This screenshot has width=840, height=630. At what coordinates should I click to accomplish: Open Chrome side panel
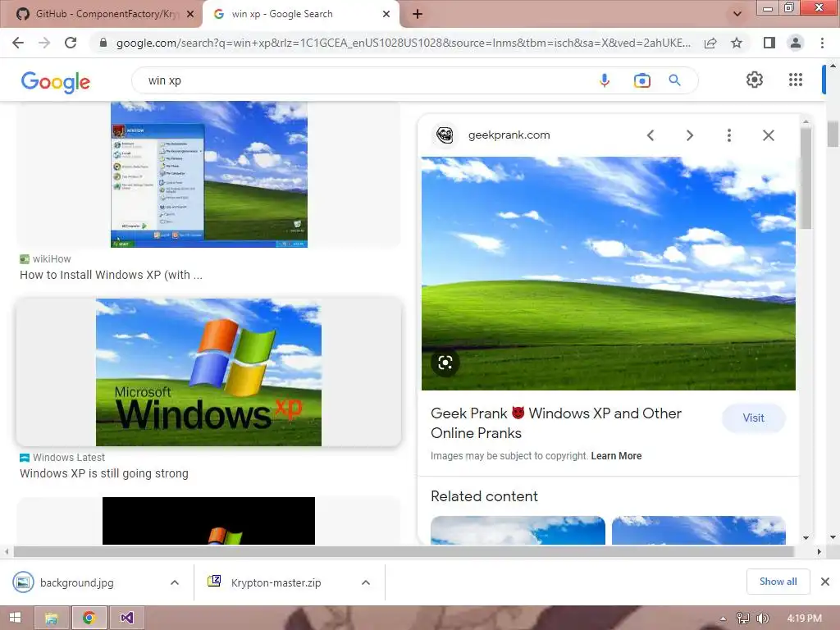pos(769,43)
